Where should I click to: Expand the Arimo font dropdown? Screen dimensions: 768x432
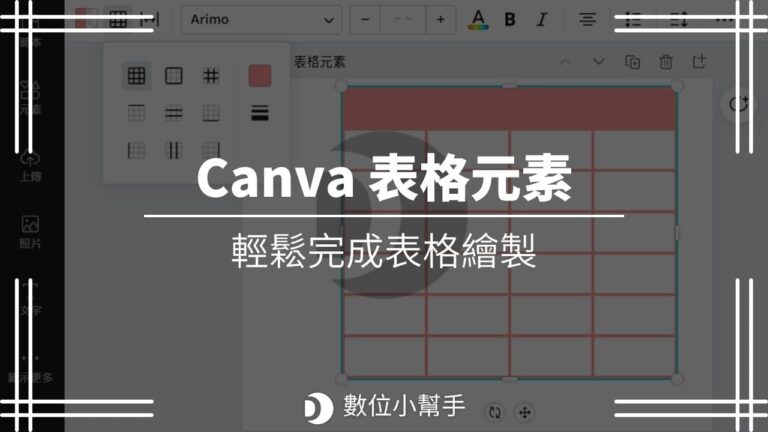[261, 20]
